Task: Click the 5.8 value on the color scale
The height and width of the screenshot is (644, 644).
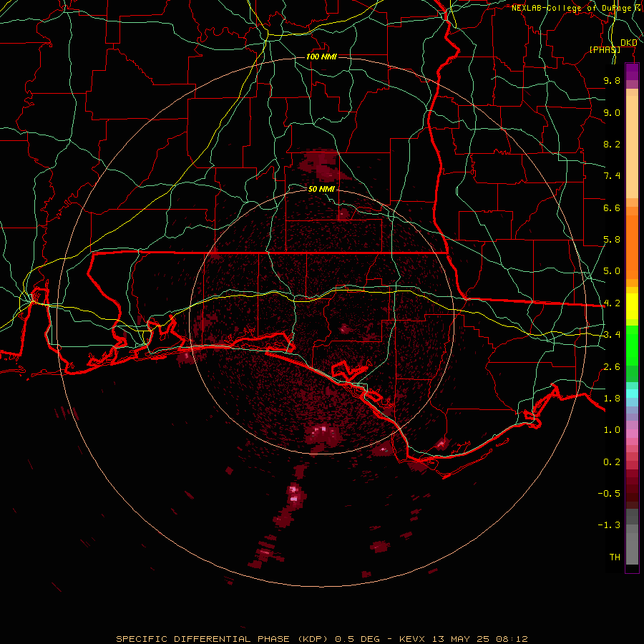Action: [x=612, y=240]
